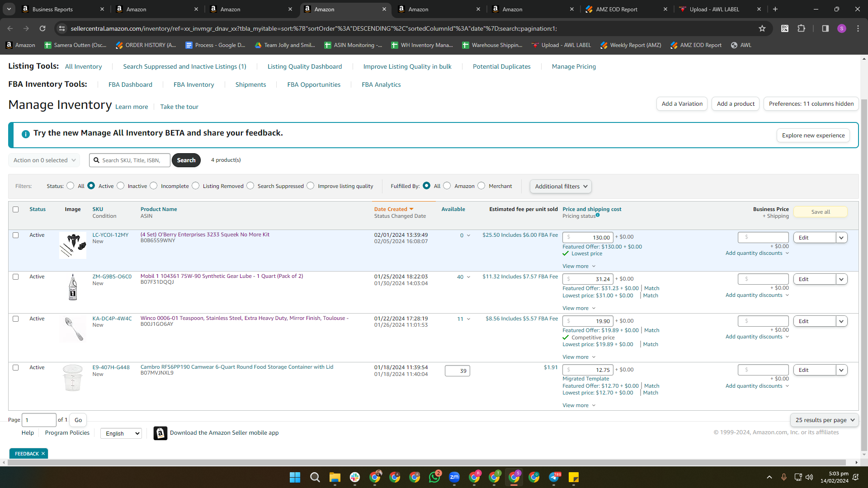Filter by Search Suppressed status
The height and width of the screenshot is (488, 868).
coord(250,186)
